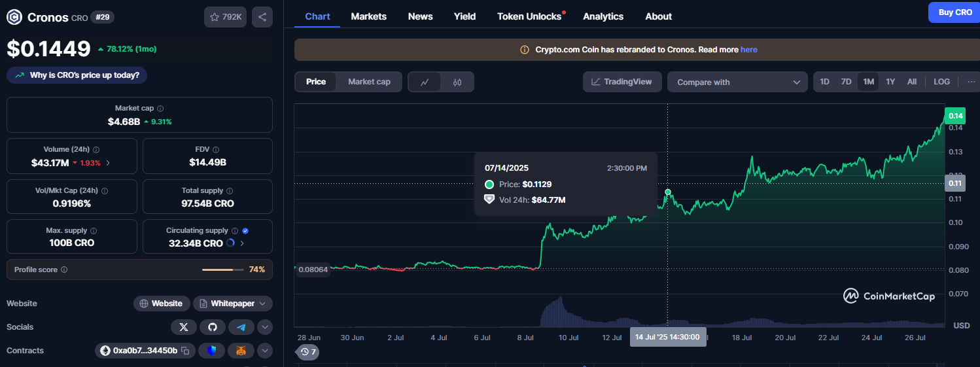The image size is (980, 367).
Task: Click the 'here' link in rebrand banner
Action: [x=749, y=50]
